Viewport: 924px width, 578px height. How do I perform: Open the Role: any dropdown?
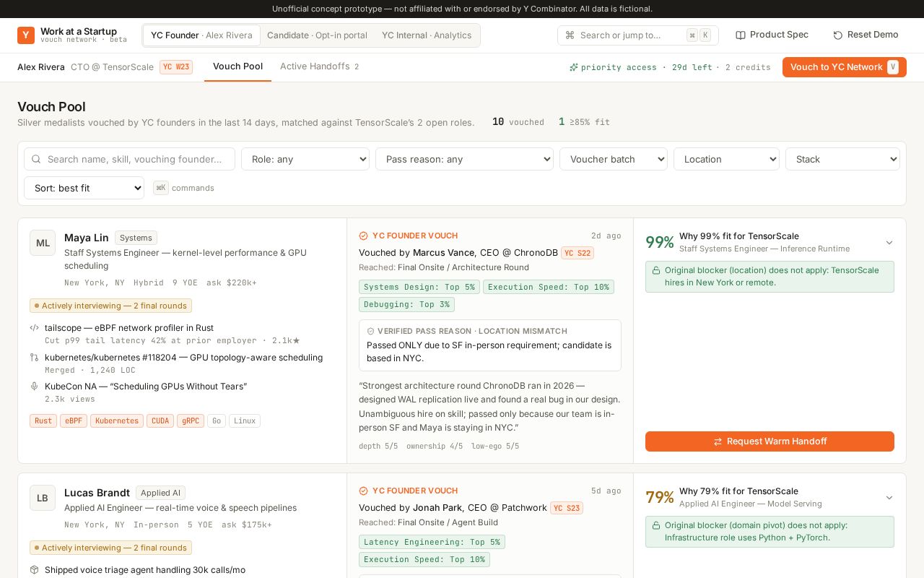click(305, 159)
